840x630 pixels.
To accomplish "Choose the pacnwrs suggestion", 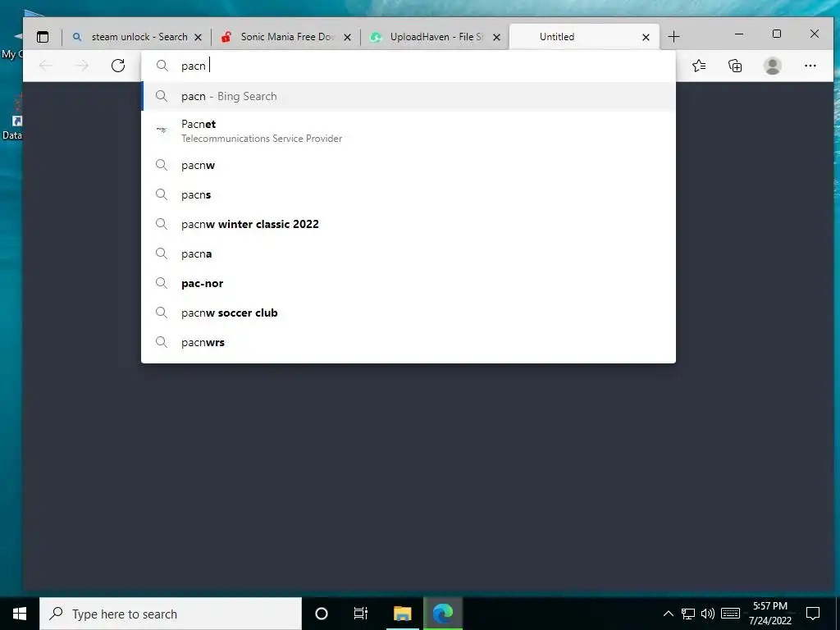I will tap(409, 342).
